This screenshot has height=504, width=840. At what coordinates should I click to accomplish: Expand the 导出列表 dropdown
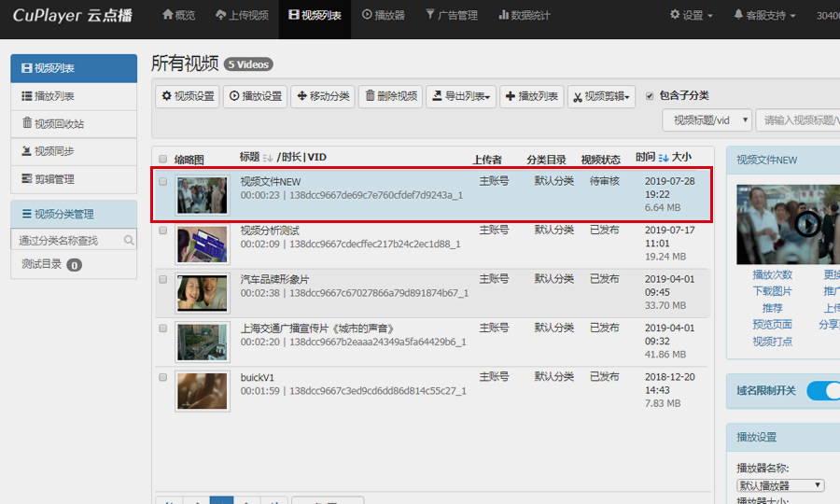tap(461, 96)
